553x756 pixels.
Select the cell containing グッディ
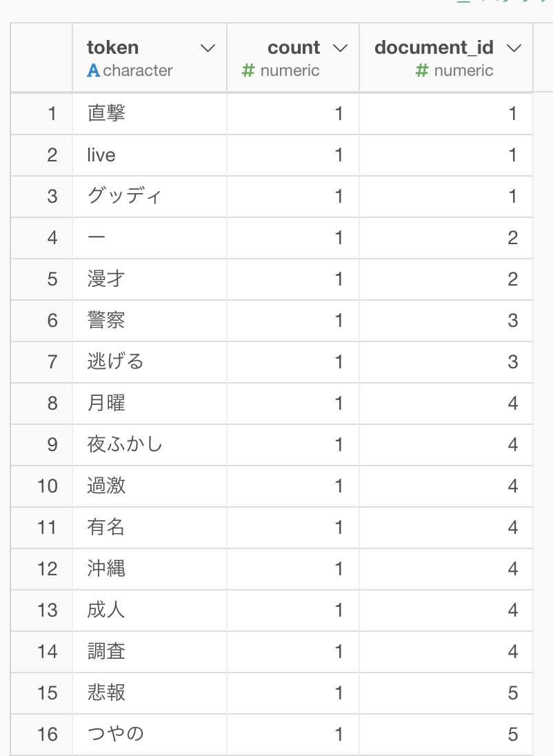150,197
